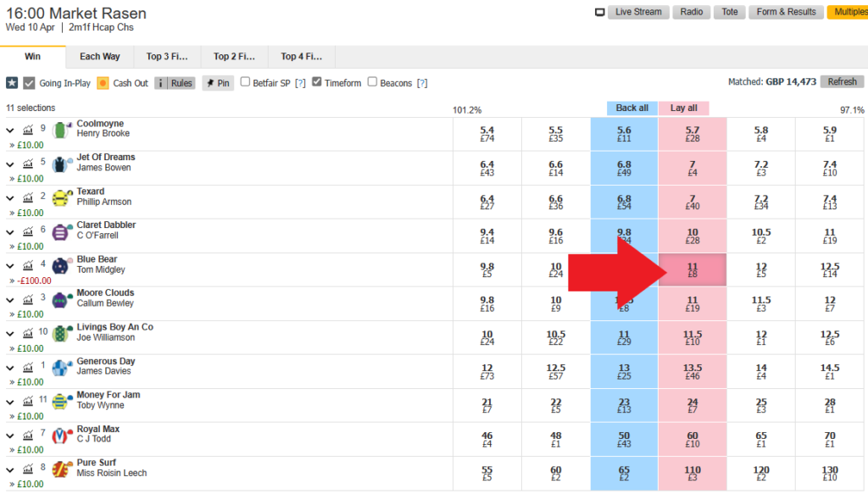Expand the Jet Of Dreams runner details
868x494 pixels.
(10, 164)
